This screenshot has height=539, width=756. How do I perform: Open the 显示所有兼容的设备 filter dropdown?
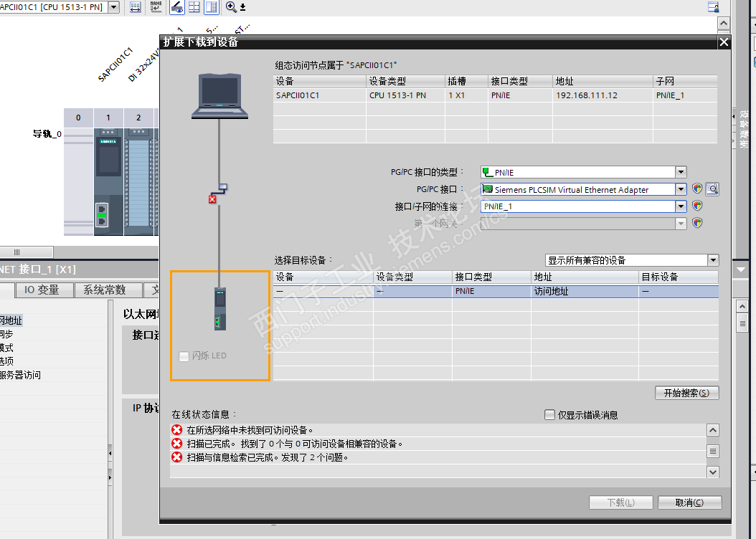pyautogui.click(x=713, y=260)
